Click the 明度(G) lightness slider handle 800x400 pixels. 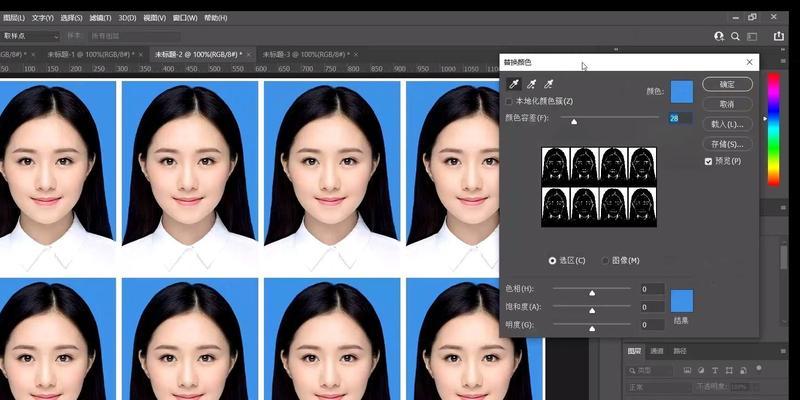click(x=592, y=329)
